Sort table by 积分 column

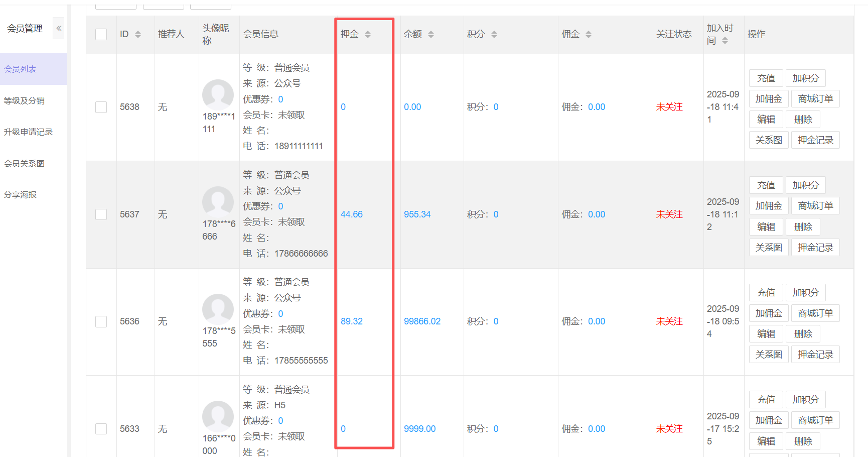click(x=494, y=34)
